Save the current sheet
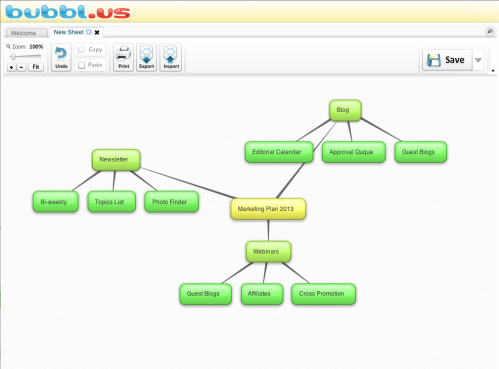 [x=447, y=60]
